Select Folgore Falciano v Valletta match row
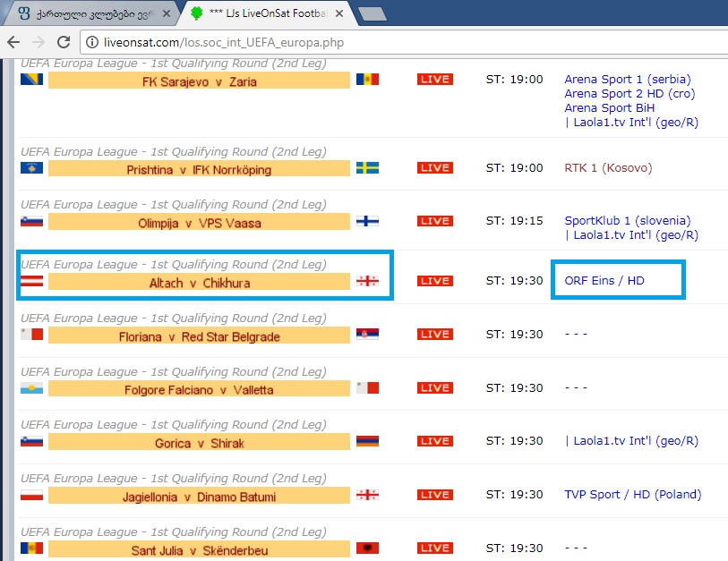This screenshot has width=728, height=561. 199,388
